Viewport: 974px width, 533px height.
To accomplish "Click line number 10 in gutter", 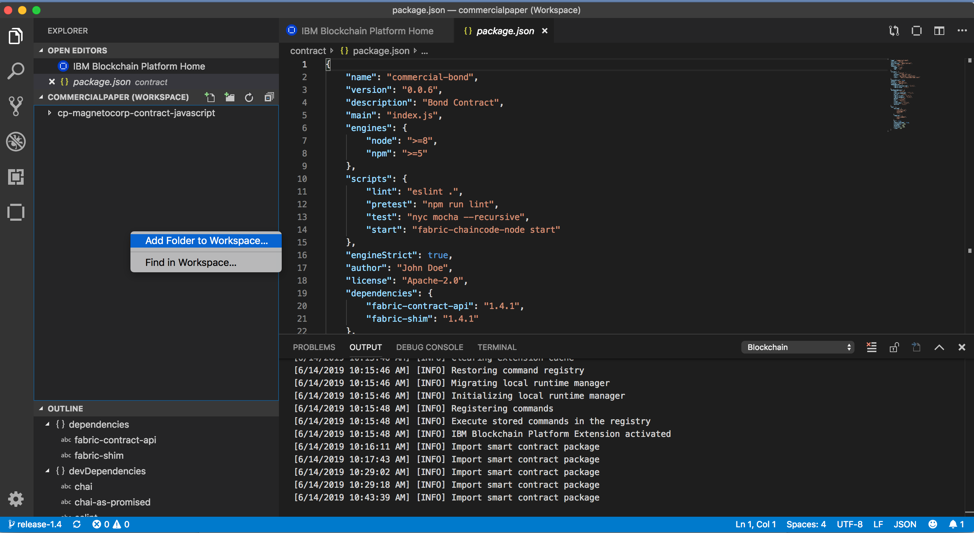I will point(301,179).
